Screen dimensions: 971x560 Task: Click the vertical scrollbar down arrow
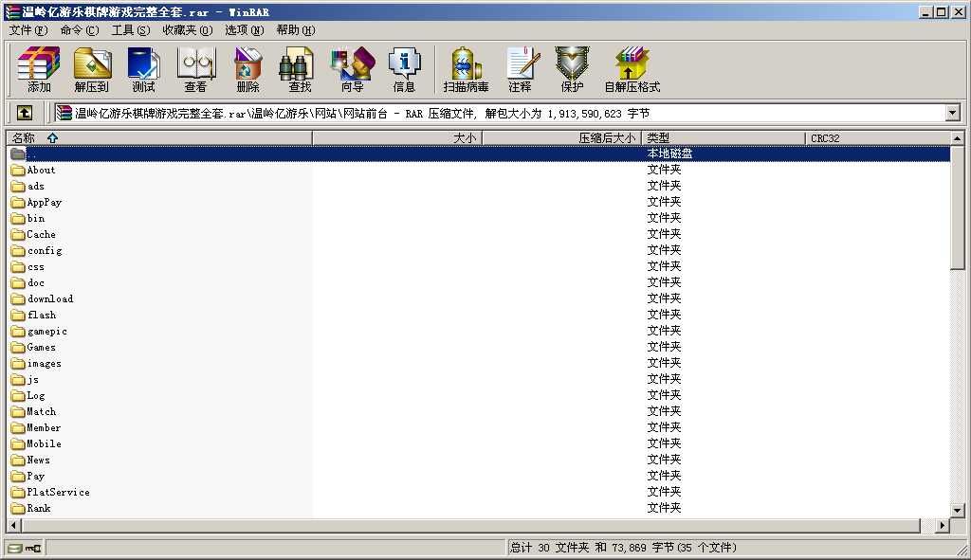(958, 511)
